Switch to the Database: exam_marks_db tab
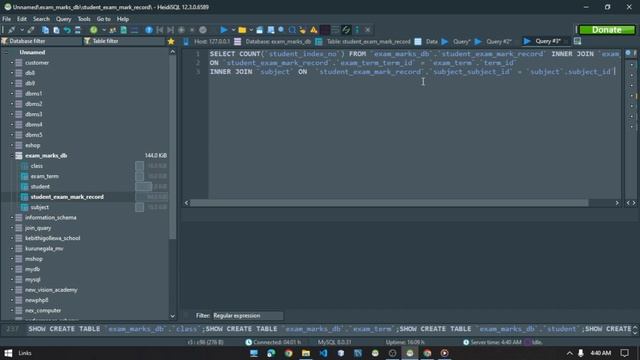The height and width of the screenshot is (360, 640). pyautogui.click(x=273, y=41)
